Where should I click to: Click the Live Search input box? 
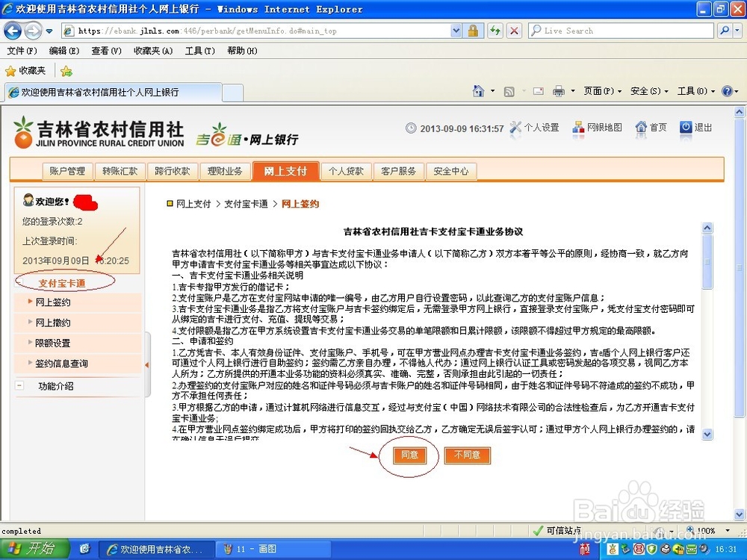(x=621, y=31)
